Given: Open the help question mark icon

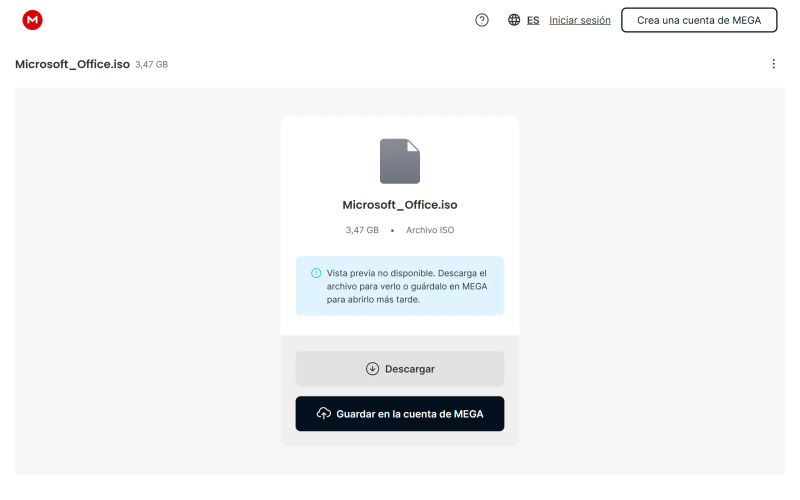Looking at the screenshot, I should 482,20.
